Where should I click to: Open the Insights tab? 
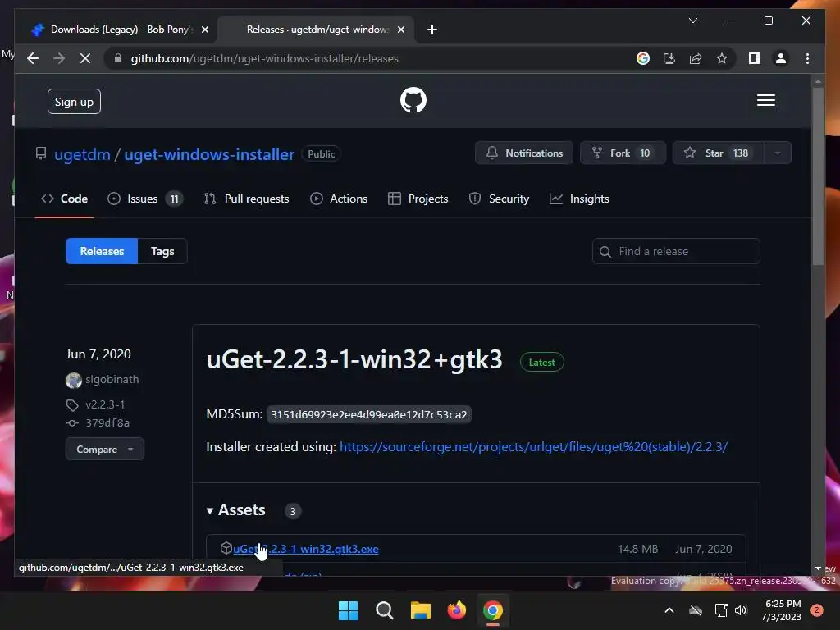[x=580, y=199]
